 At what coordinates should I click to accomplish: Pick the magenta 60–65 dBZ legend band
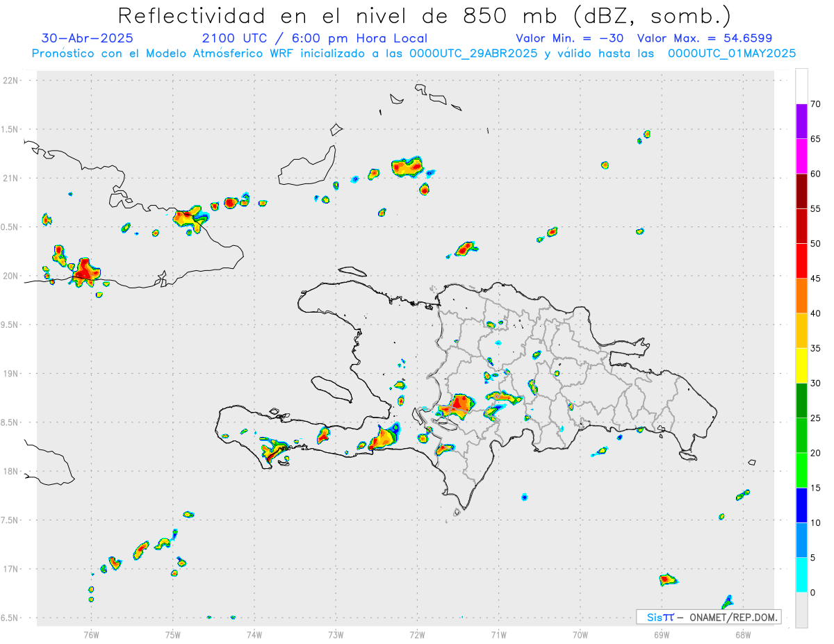point(801,156)
